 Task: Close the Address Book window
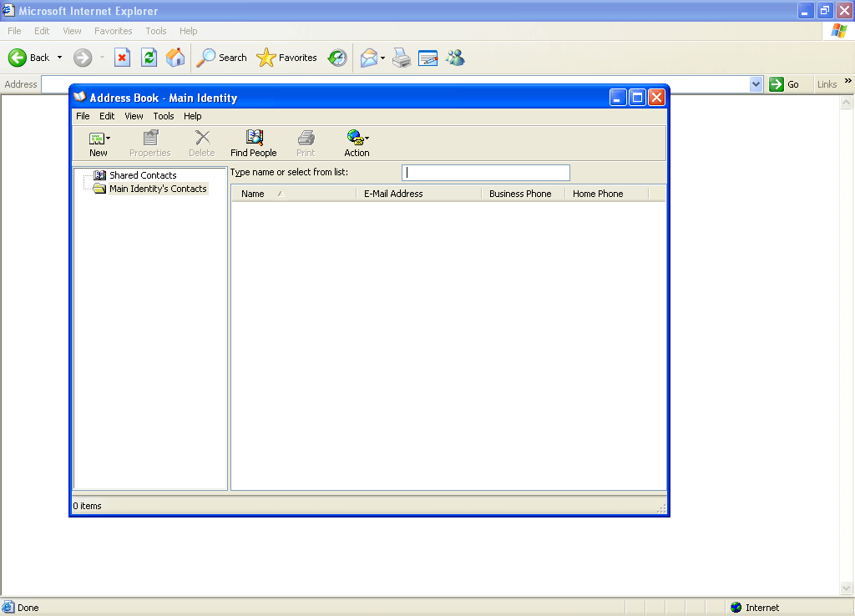click(x=656, y=98)
